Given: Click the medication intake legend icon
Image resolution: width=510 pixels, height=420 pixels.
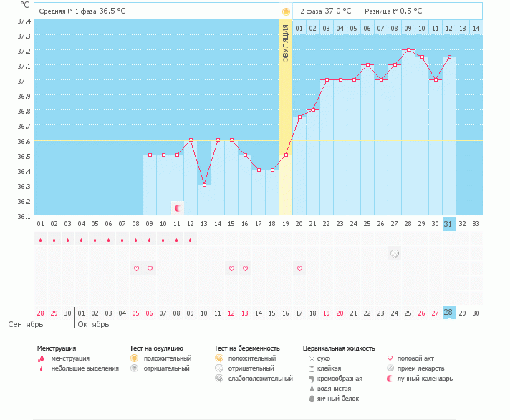Looking at the screenshot, I should pos(390,368).
